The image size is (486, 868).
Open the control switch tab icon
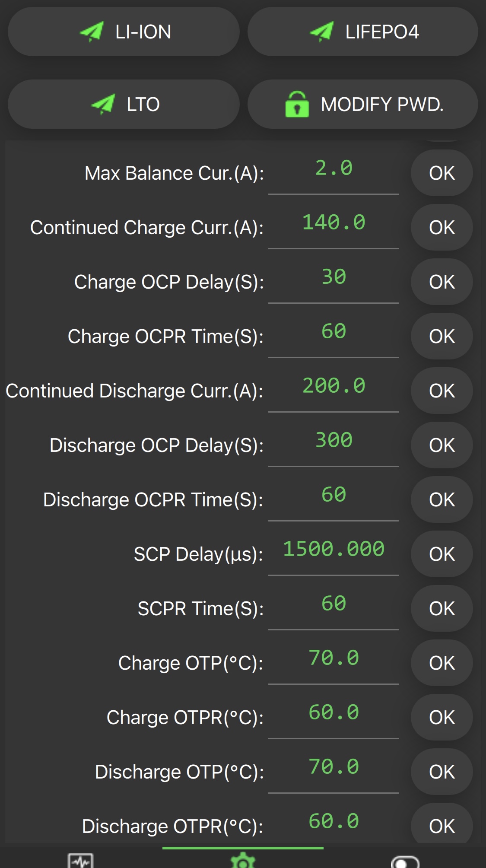click(405, 862)
